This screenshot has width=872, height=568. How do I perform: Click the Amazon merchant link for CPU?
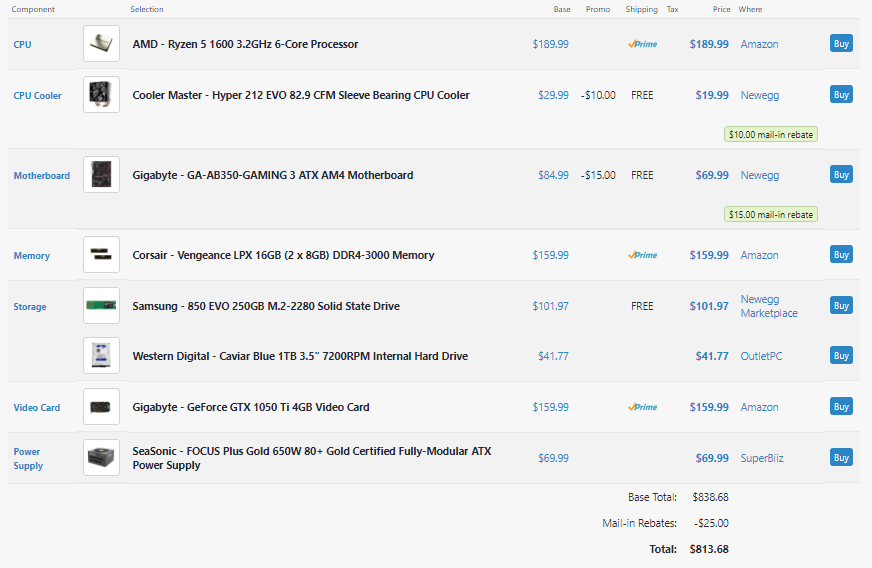[759, 45]
